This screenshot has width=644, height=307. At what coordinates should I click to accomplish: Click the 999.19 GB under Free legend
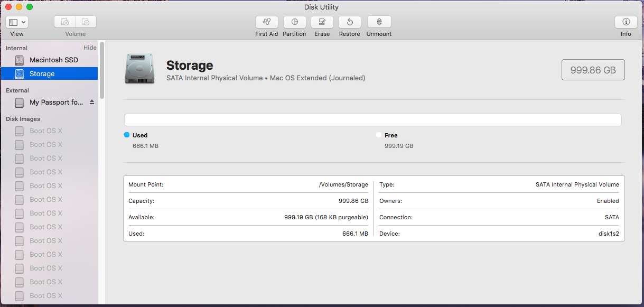click(399, 146)
